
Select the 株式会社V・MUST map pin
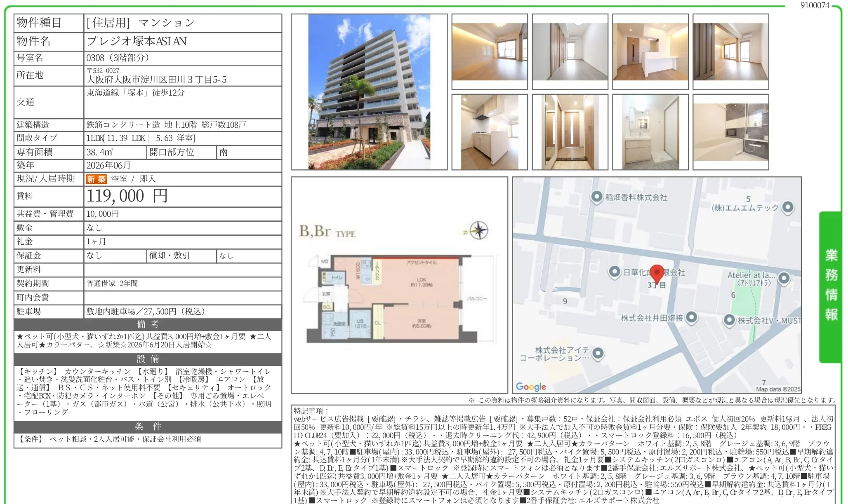point(729,320)
